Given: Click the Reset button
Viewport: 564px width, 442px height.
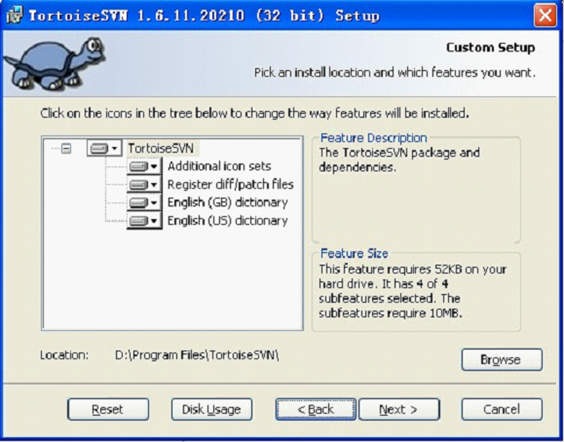Looking at the screenshot, I should [108, 409].
